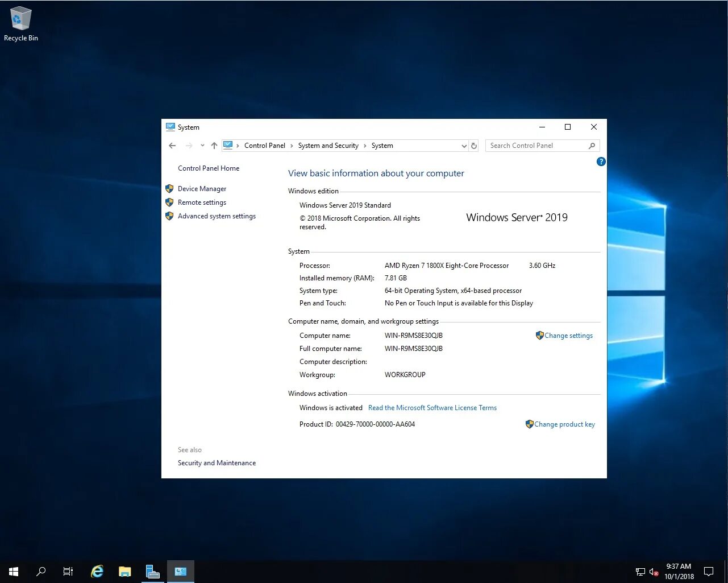The image size is (728, 583).
Task: Open the Windows Start menu
Action: point(14,572)
